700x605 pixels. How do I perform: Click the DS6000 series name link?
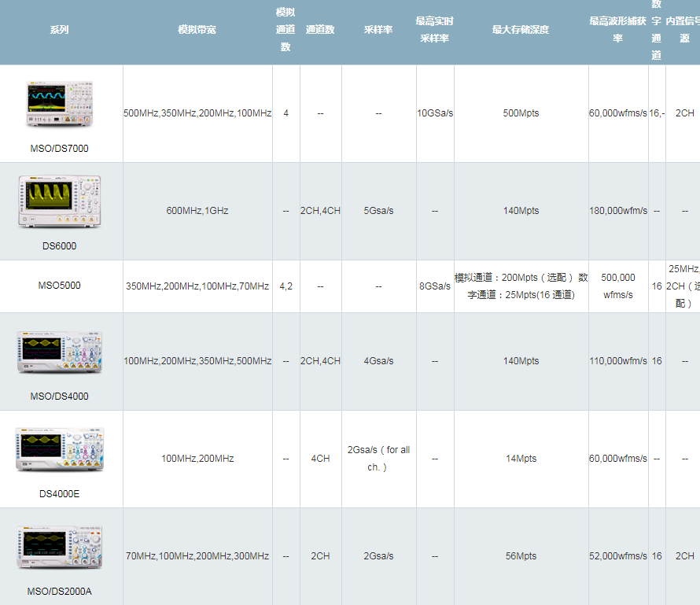point(59,246)
